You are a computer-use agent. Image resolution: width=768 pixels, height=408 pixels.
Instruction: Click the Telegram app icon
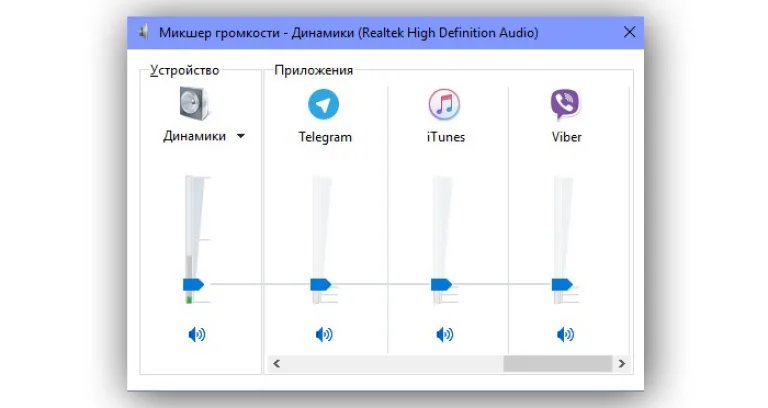tap(323, 104)
